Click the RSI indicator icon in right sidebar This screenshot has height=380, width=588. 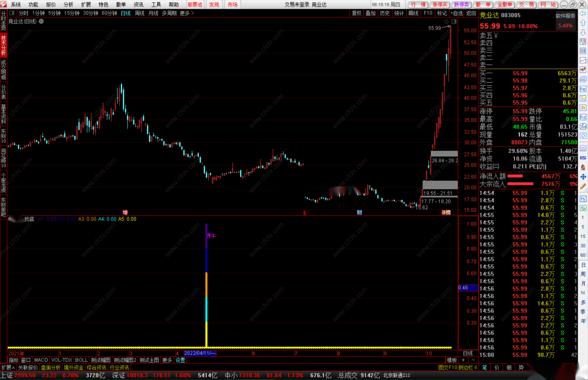583,158
